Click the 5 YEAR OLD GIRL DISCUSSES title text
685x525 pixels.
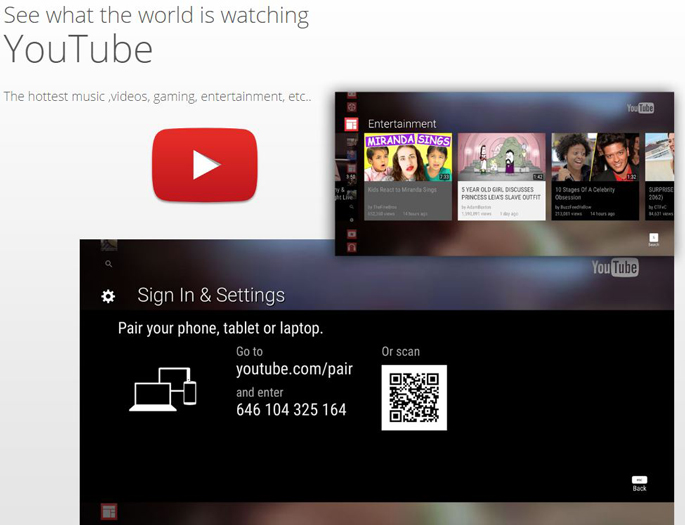pos(501,193)
